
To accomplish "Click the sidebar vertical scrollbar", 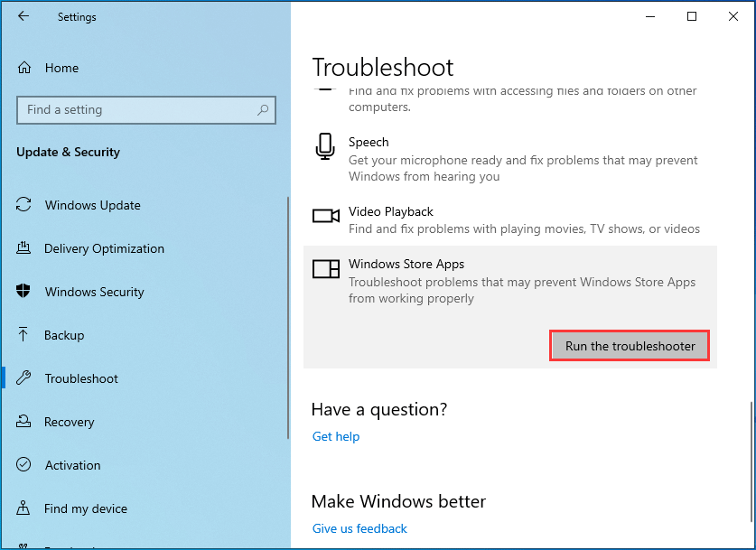I will point(288,318).
